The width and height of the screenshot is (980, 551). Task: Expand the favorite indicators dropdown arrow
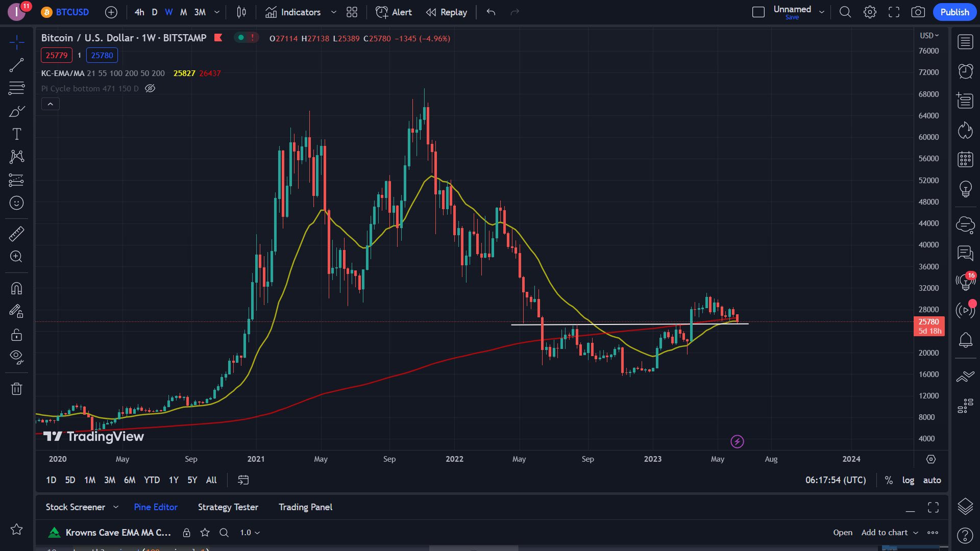click(334, 12)
